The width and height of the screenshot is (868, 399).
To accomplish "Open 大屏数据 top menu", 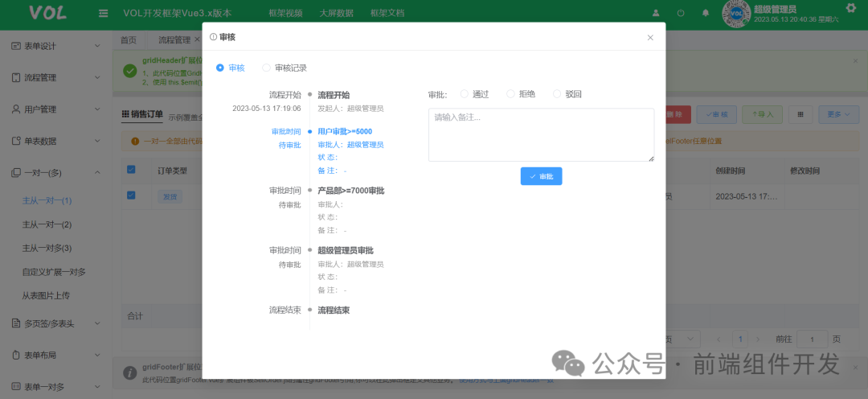I will pyautogui.click(x=336, y=14).
